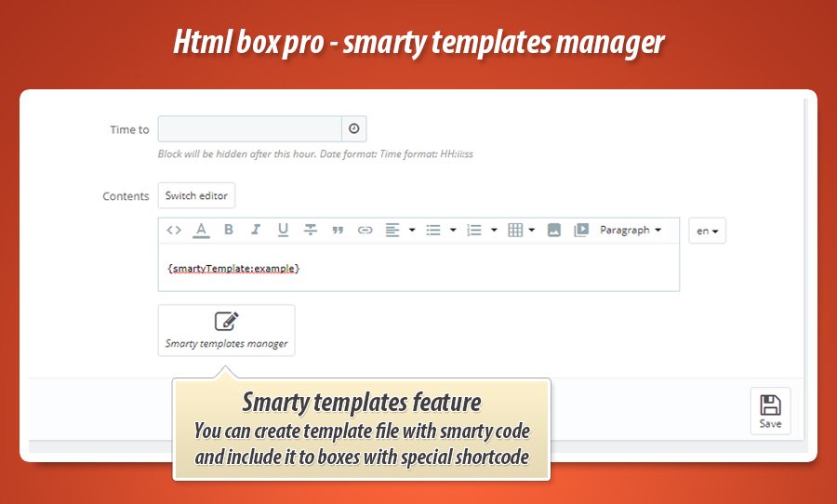Apply bold formatting
The height and width of the screenshot is (504, 837).
[229, 230]
